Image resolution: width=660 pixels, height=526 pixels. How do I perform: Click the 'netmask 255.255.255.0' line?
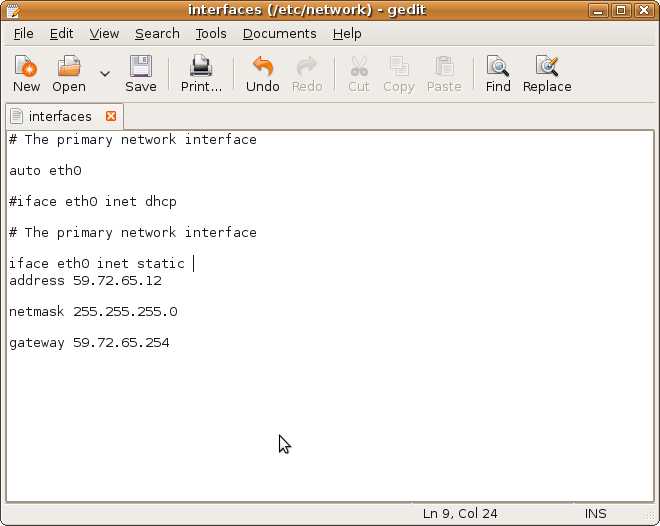tap(93, 312)
